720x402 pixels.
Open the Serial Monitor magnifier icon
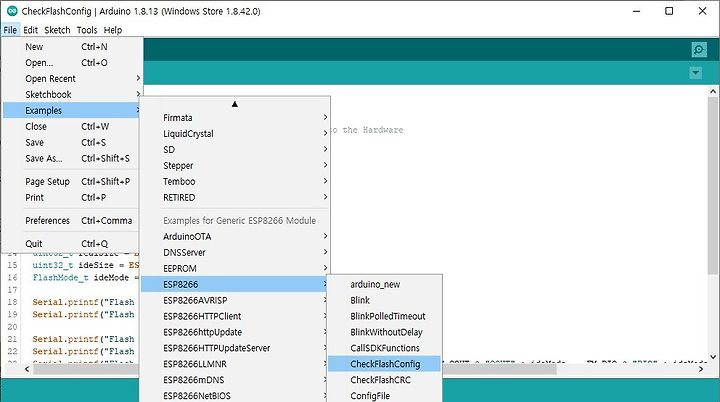pos(699,50)
